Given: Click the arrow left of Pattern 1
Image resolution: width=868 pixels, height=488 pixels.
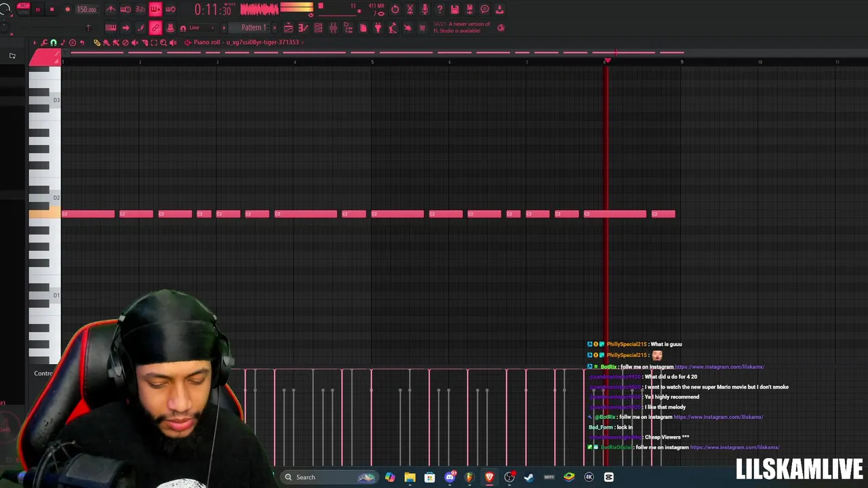Looking at the screenshot, I should point(224,28).
